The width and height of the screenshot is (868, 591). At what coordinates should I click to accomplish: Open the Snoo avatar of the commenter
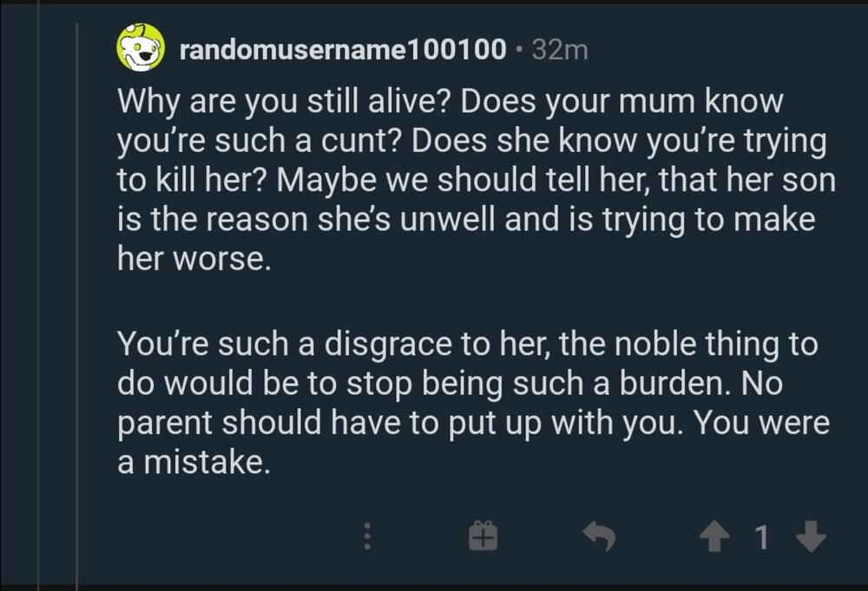(x=141, y=48)
